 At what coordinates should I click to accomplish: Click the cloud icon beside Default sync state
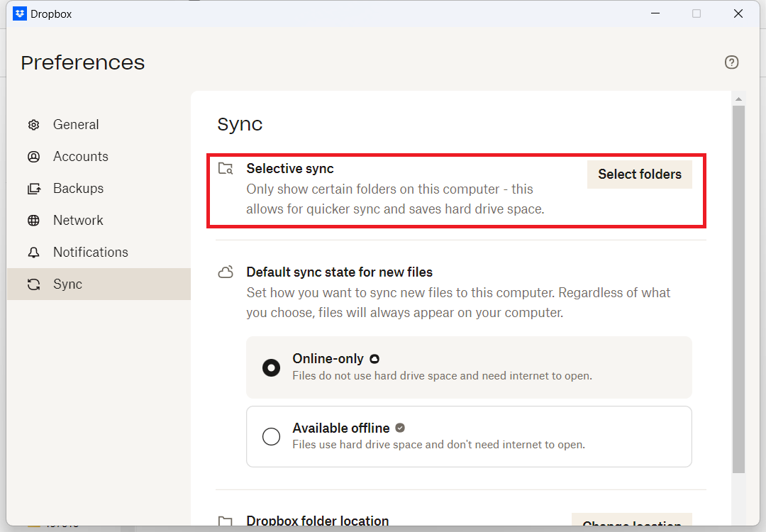(226, 272)
